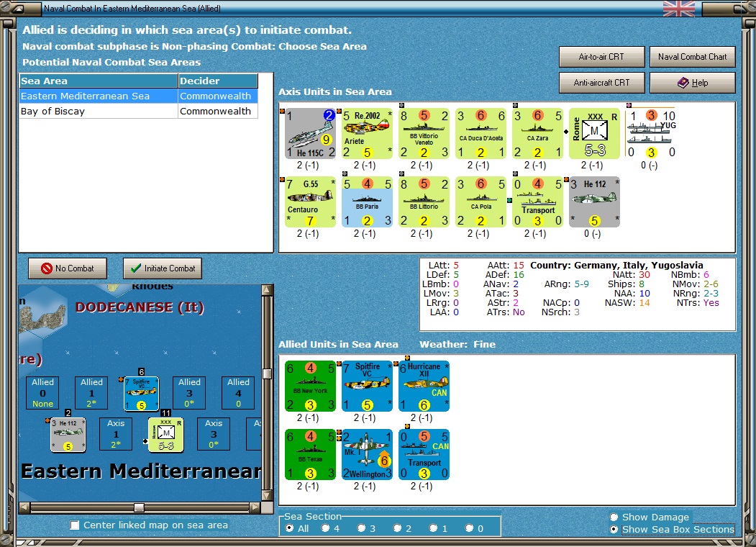Select Eastern Mediterranean Sea row
This screenshot has width=756, height=547.
point(139,96)
